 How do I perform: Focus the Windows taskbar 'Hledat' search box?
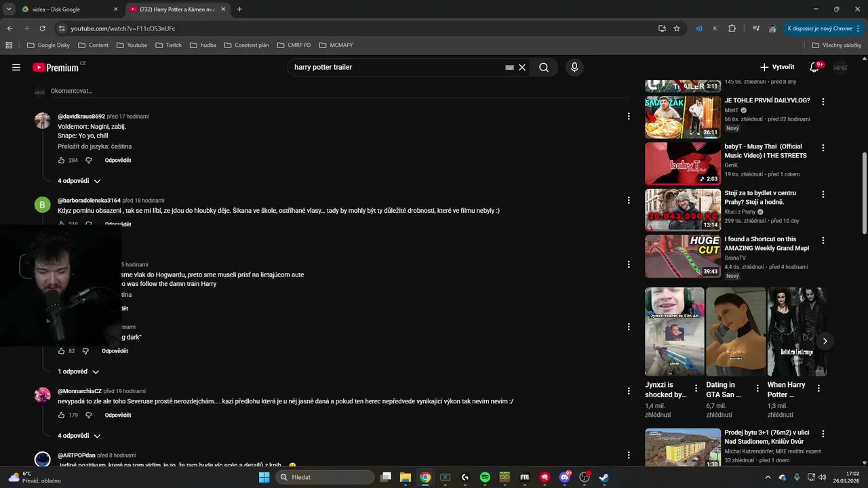point(323,477)
